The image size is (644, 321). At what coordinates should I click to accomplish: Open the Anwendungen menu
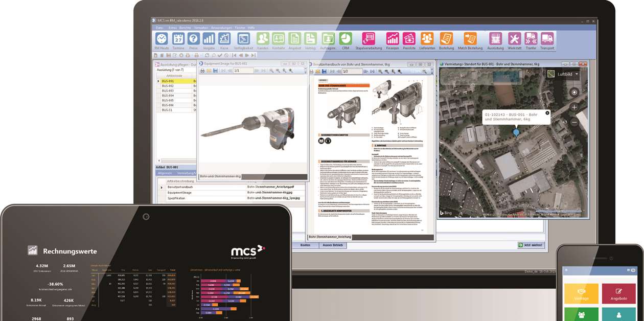(x=221, y=28)
